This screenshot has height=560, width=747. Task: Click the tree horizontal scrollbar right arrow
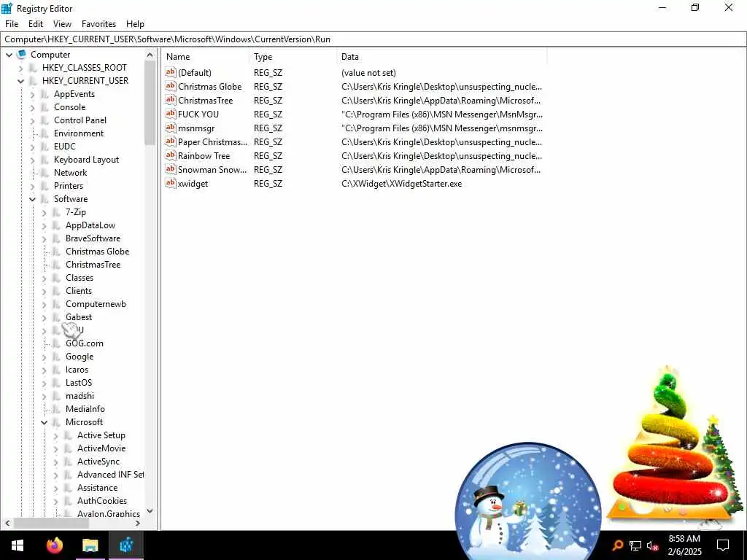(x=138, y=523)
